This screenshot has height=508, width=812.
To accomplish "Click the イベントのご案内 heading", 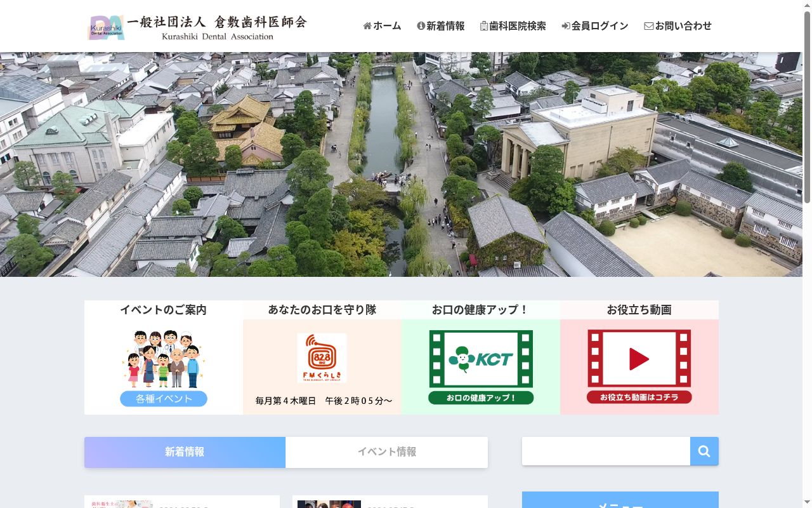I will pos(164,310).
